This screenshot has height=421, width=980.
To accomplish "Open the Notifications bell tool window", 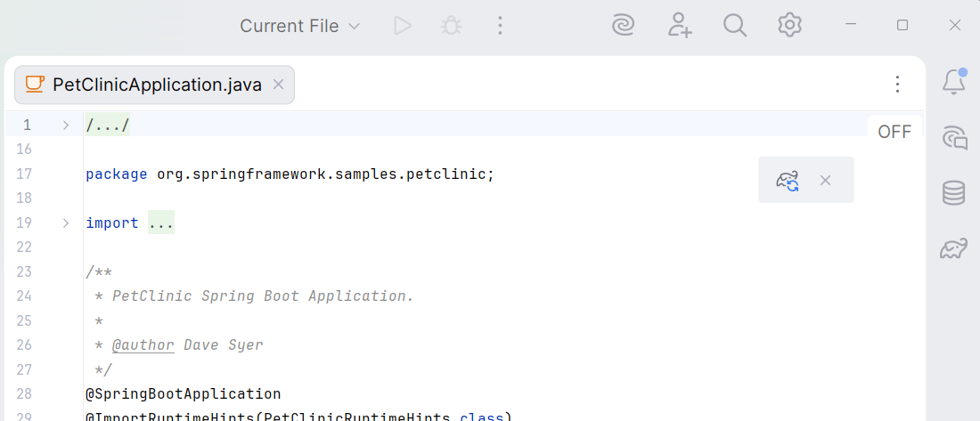I will 954,82.
